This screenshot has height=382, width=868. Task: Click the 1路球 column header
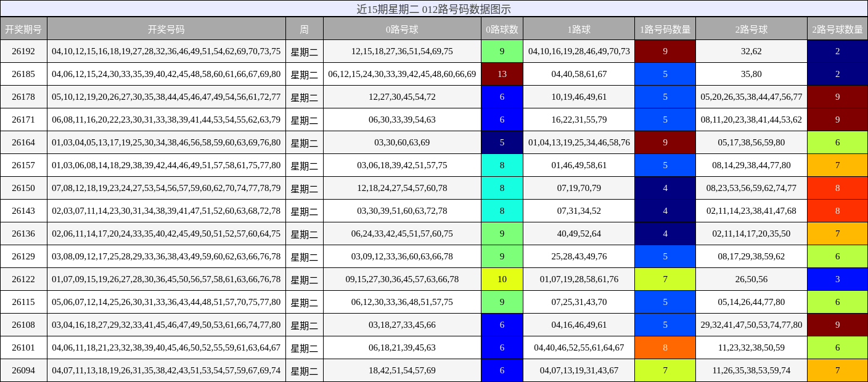click(579, 29)
